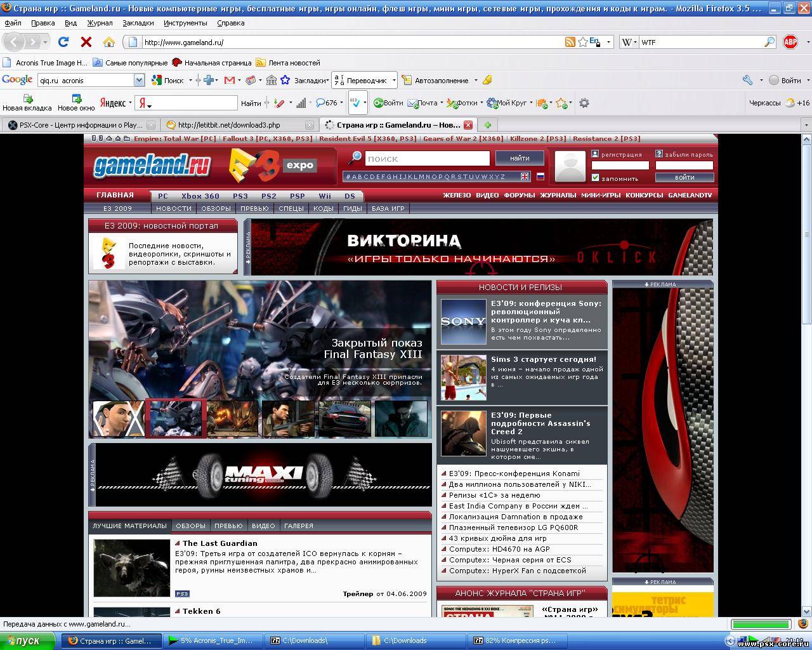
Task: Open the регистрация link
Action: pyautogui.click(x=621, y=154)
